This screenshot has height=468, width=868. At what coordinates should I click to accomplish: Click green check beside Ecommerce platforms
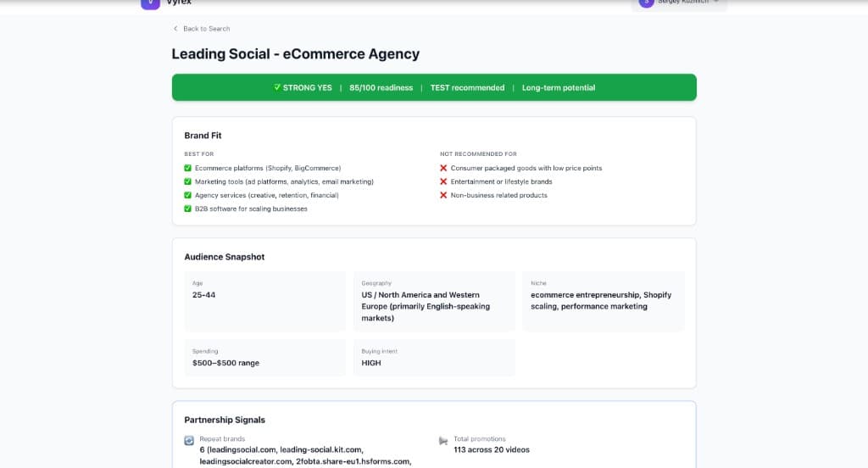coord(187,168)
